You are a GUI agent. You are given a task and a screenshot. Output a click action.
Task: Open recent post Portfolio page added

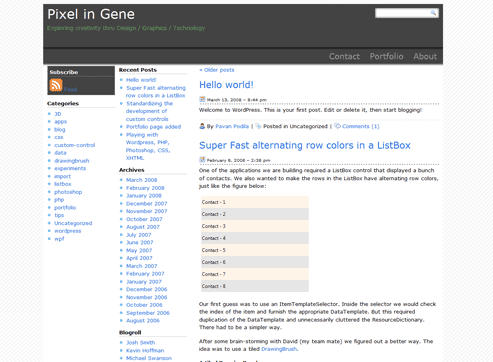(x=153, y=127)
